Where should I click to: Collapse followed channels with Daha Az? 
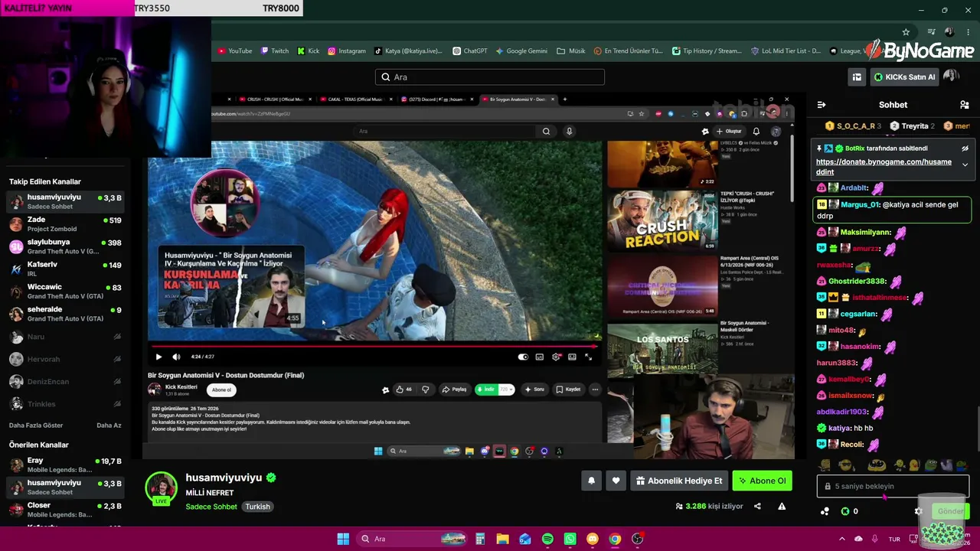pos(109,425)
